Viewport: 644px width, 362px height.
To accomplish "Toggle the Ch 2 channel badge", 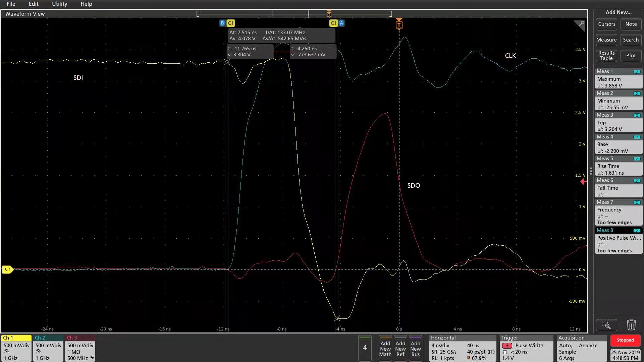I will coord(48,348).
